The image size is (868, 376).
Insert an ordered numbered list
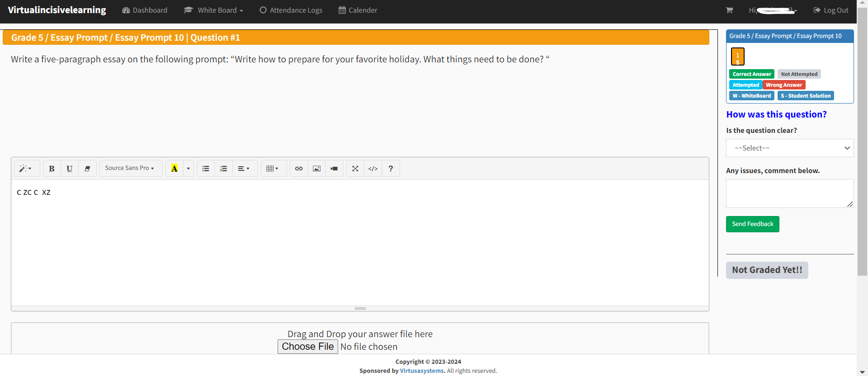point(223,169)
